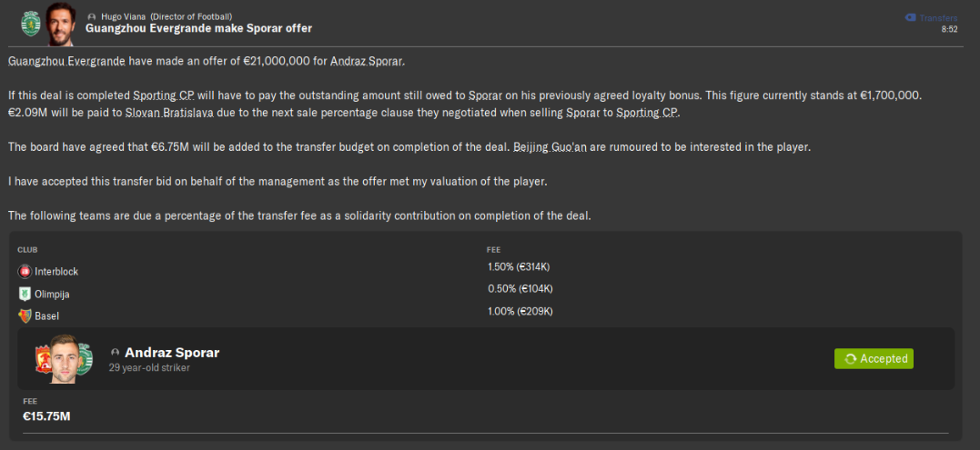Click the person icon beside Andraz Sporar's name
Image resolution: width=980 pixels, height=450 pixels.
[x=115, y=353]
